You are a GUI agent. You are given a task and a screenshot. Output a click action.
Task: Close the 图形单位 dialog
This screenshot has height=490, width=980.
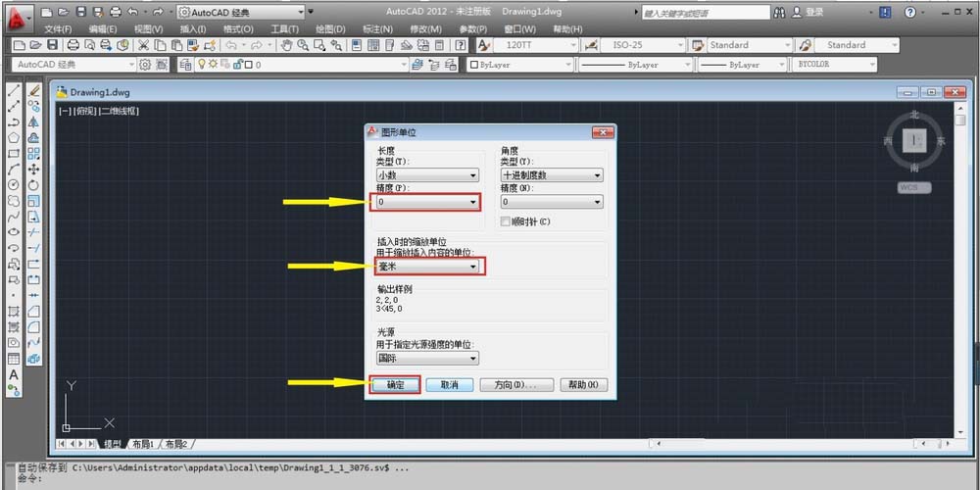(x=603, y=132)
